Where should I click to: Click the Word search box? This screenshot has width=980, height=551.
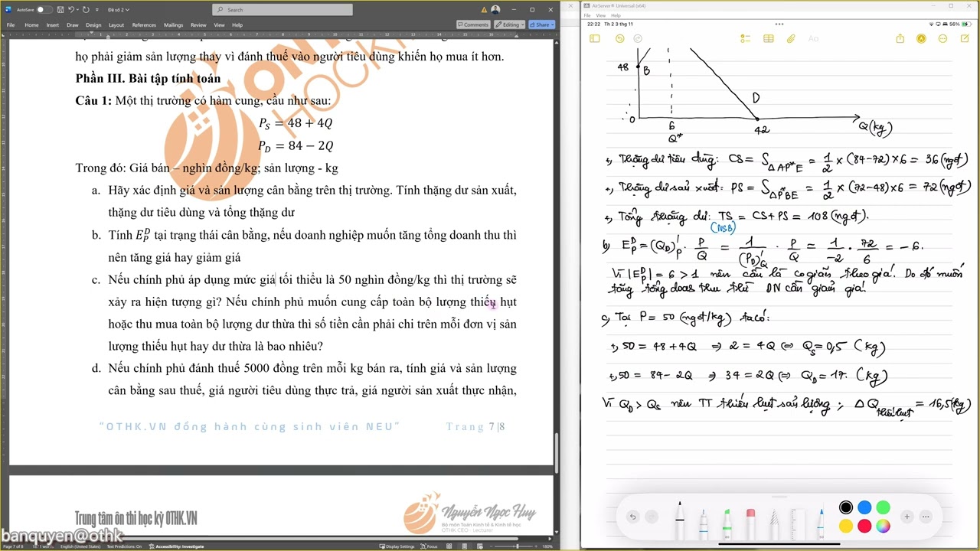(x=283, y=10)
